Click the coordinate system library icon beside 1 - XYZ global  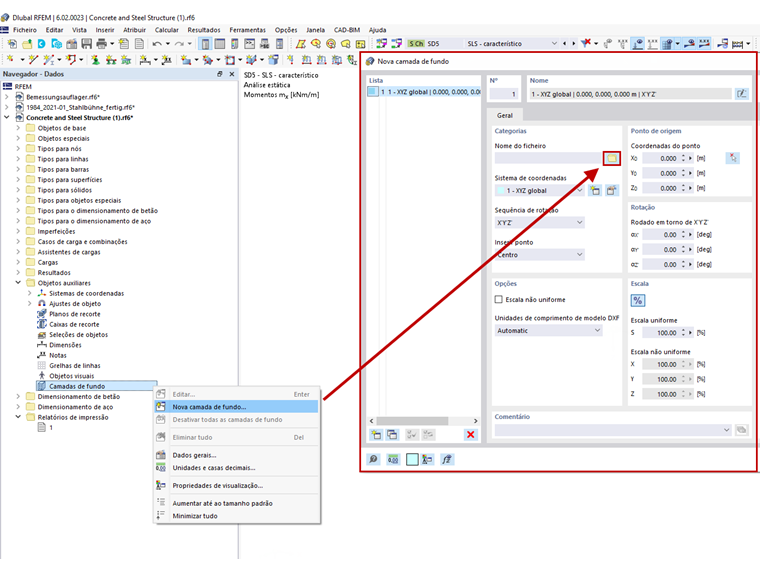pos(612,190)
